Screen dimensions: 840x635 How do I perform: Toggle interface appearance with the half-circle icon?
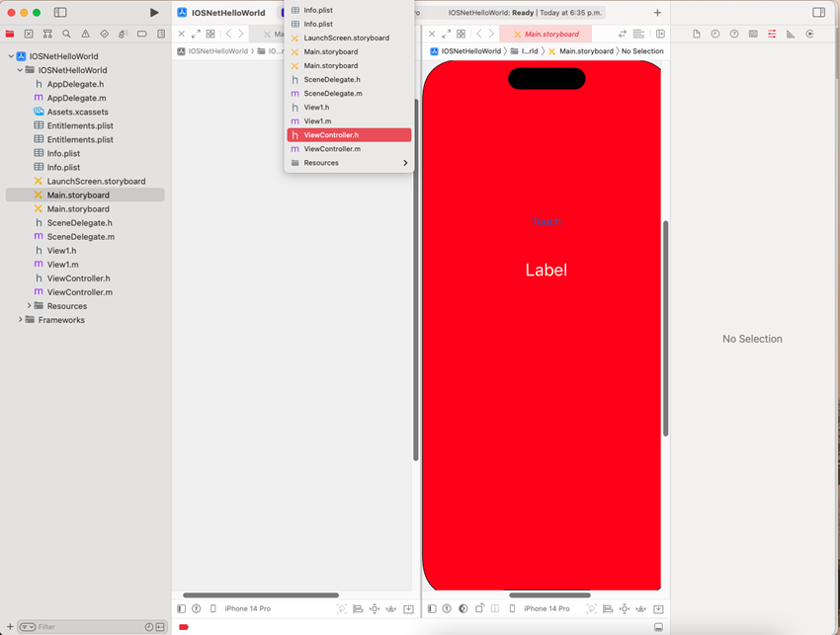point(462,608)
